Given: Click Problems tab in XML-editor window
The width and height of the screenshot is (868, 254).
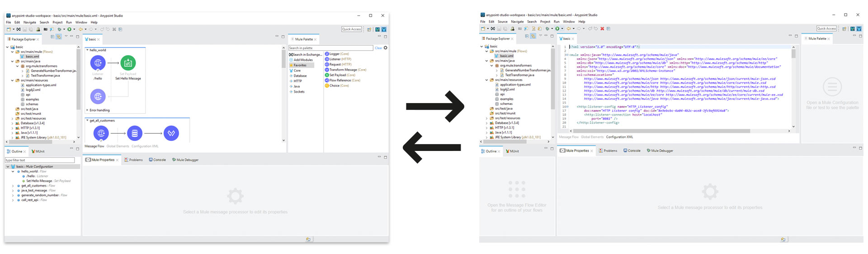Looking at the screenshot, I should coord(608,151).
